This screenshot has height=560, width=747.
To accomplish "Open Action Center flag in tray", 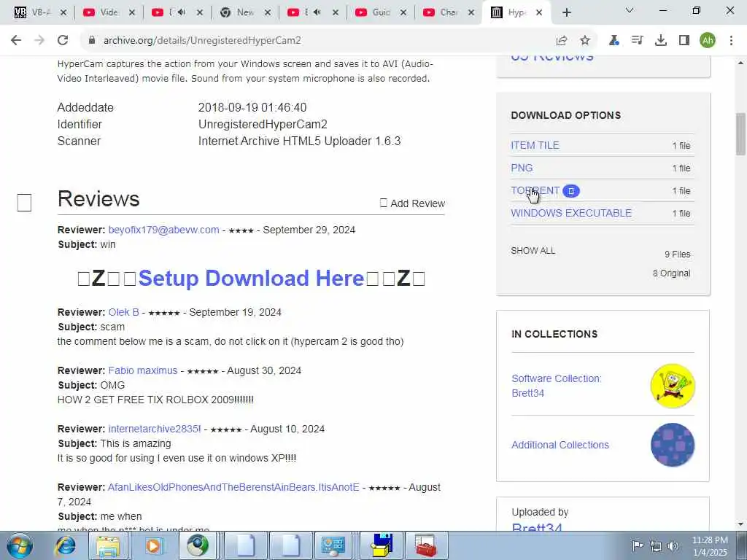I will tap(638, 545).
